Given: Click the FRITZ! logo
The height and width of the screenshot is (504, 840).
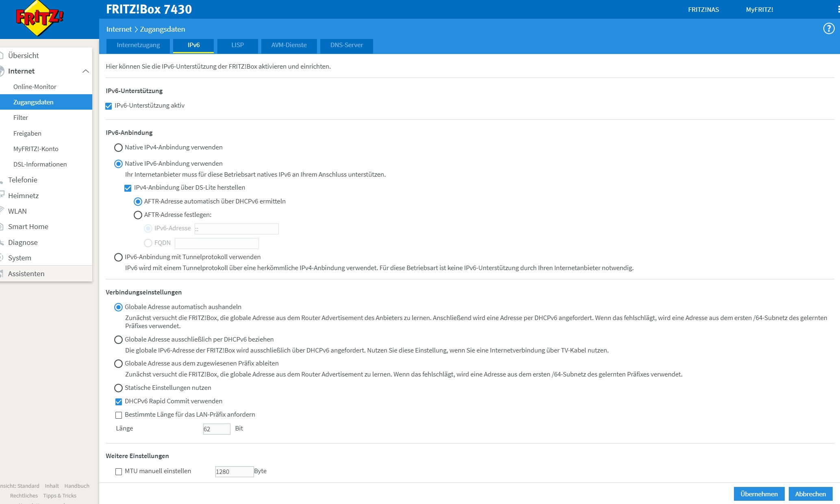Looking at the screenshot, I should click(x=39, y=18).
